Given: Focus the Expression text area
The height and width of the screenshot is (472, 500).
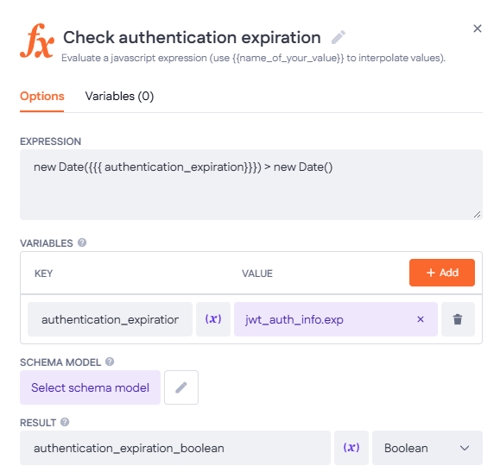Looking at the screenshot, I should pyautogui.click(x=251, y=184).
